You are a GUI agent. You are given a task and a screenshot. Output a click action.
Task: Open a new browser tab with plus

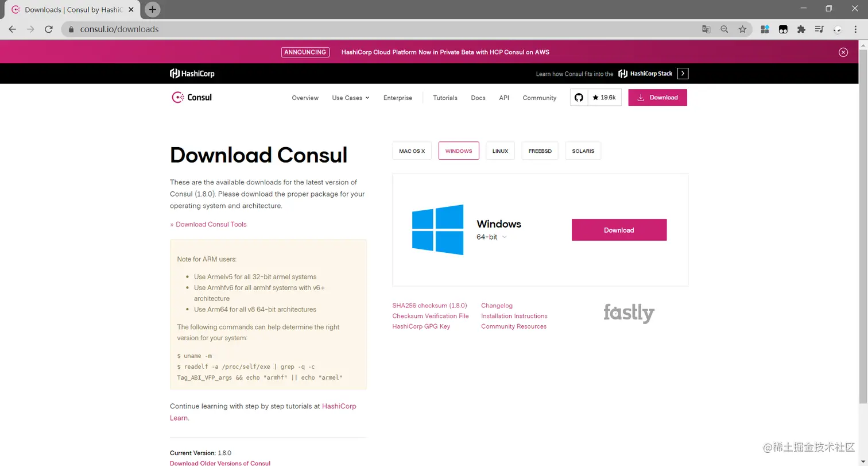(152, 9)
